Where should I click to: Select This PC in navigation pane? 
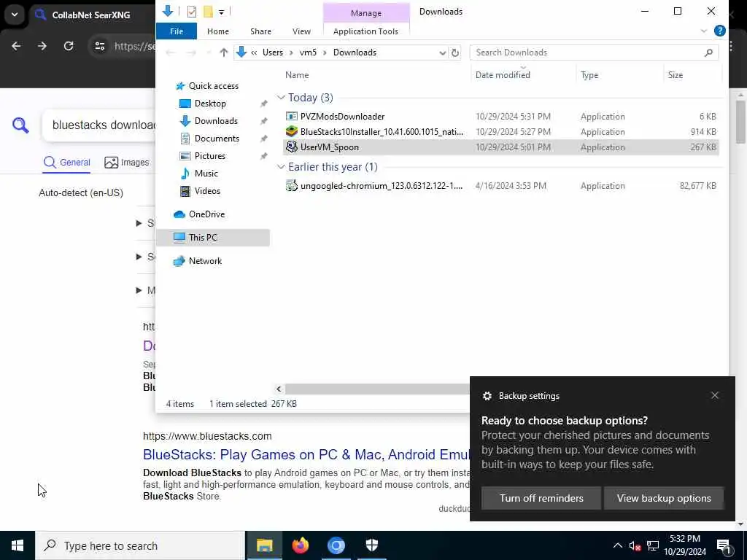click(213, 238)
